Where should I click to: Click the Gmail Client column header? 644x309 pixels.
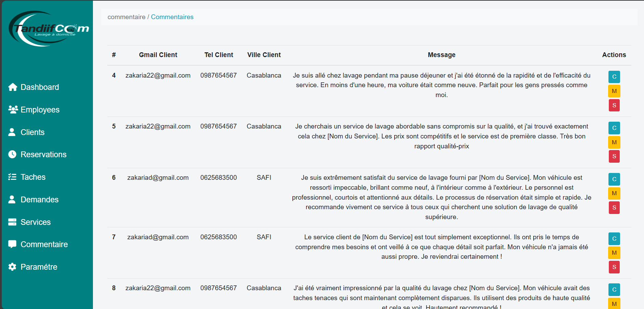(158, 55)
